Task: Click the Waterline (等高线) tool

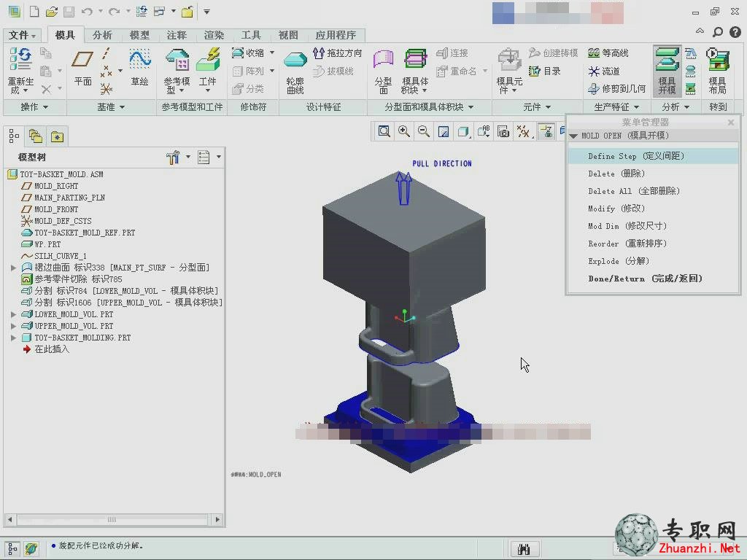Action: point(608,52)
